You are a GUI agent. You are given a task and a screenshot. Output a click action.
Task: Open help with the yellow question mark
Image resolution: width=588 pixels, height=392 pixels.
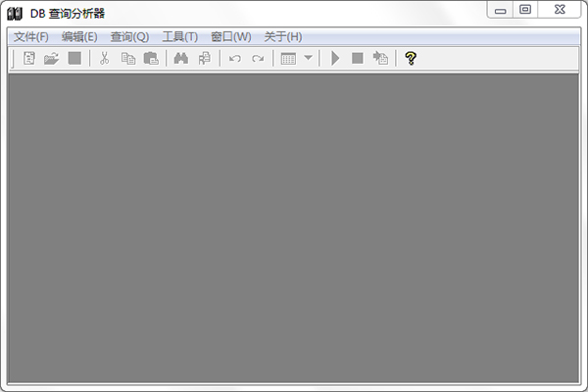coord(411,59)
